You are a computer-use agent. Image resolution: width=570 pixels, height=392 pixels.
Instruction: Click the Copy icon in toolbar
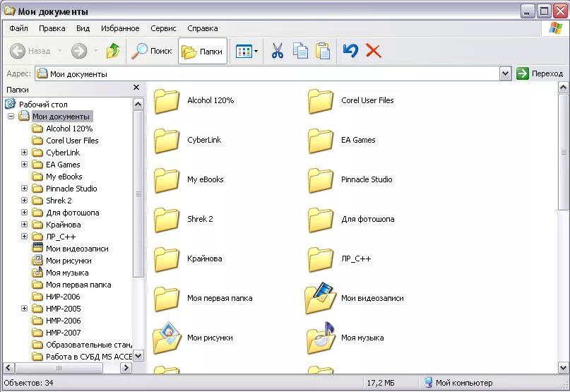click(300, 51)
